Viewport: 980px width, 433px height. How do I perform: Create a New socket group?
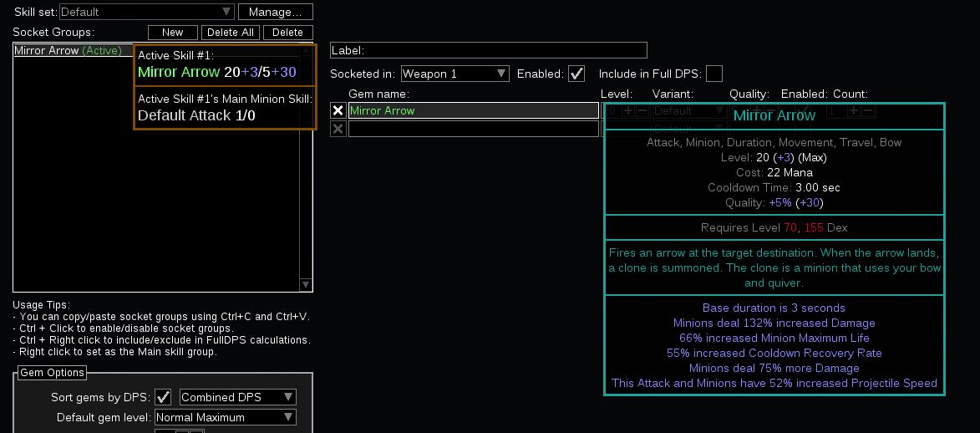pyautogui.click(x=172, y=33)
